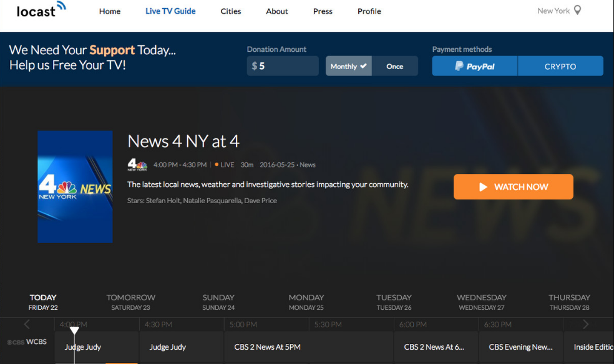The image size is (614, 364).
Task: Select the THURSDAY 28 tab
Action: (x=569, y=302)
